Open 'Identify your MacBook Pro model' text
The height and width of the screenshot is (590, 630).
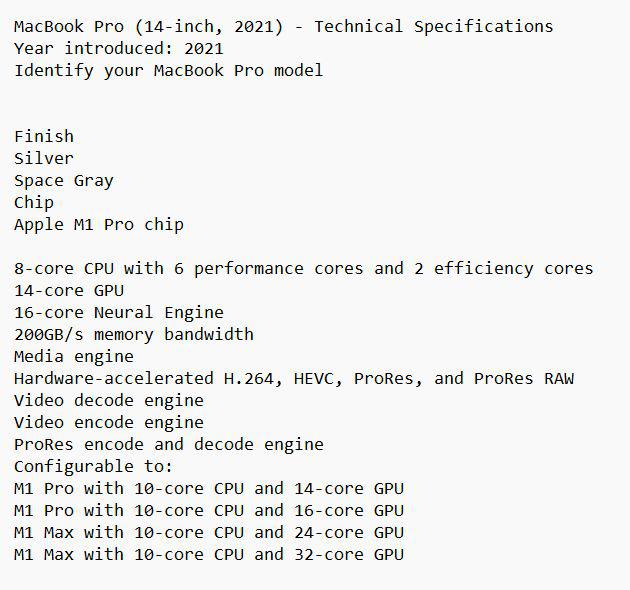(x=168, y=71)
